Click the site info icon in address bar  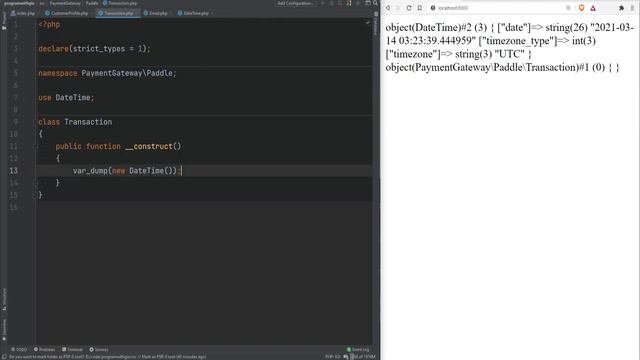433,8
